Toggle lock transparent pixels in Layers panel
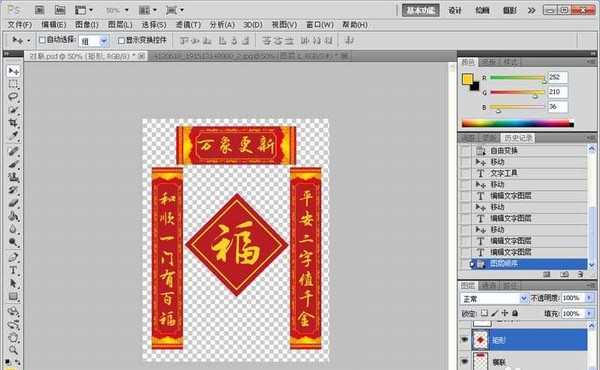This screenshot has width=600, height=370. click(x=484, y=313)
